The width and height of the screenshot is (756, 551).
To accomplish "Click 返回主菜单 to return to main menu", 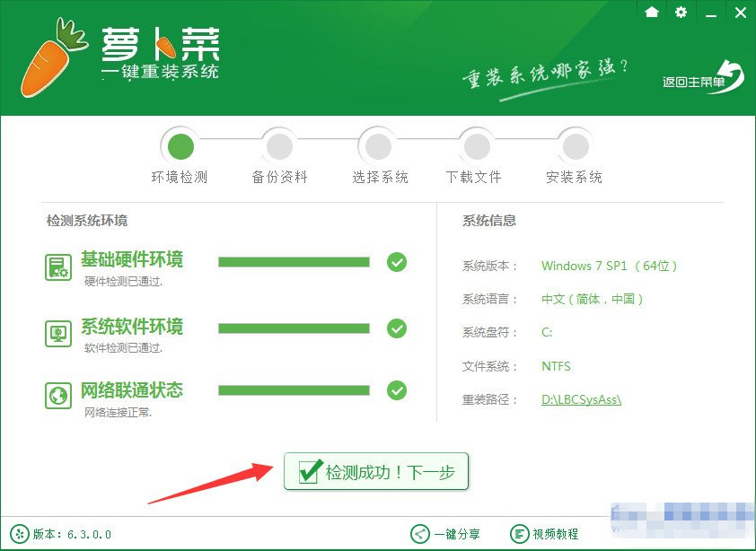I will pyautogui.click(x=703, y=79).
